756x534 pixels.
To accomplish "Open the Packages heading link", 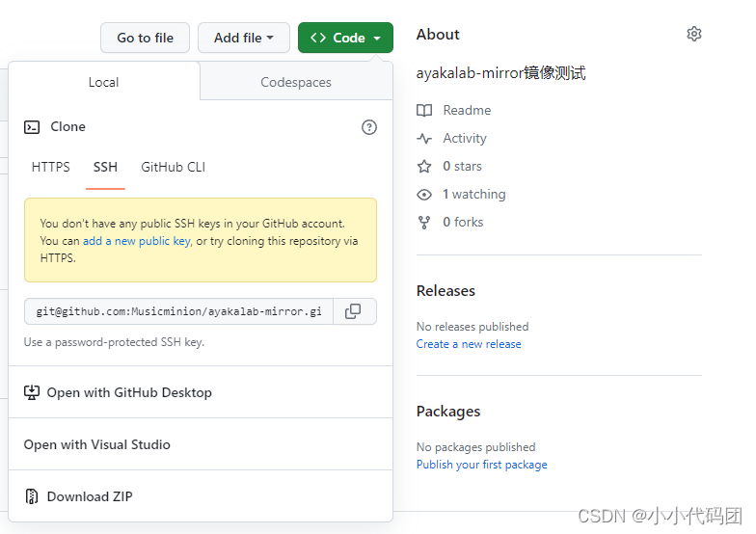I will [x=448, y=412].
